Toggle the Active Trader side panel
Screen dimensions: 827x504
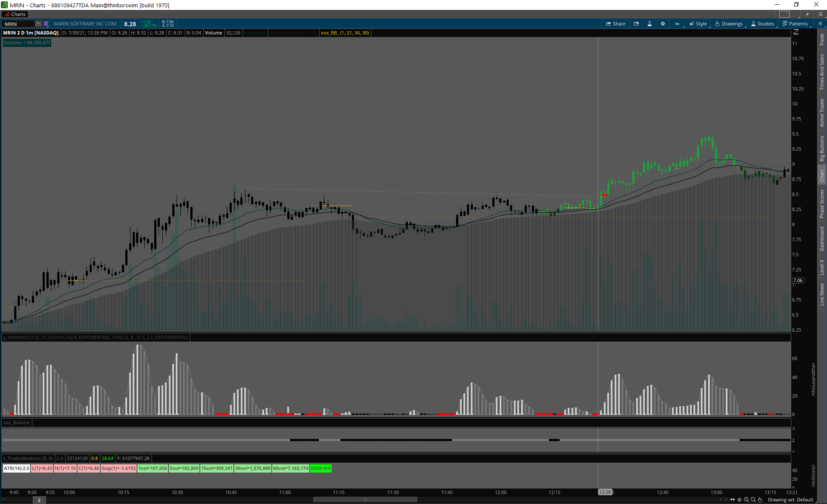click(x=822, y=112)
